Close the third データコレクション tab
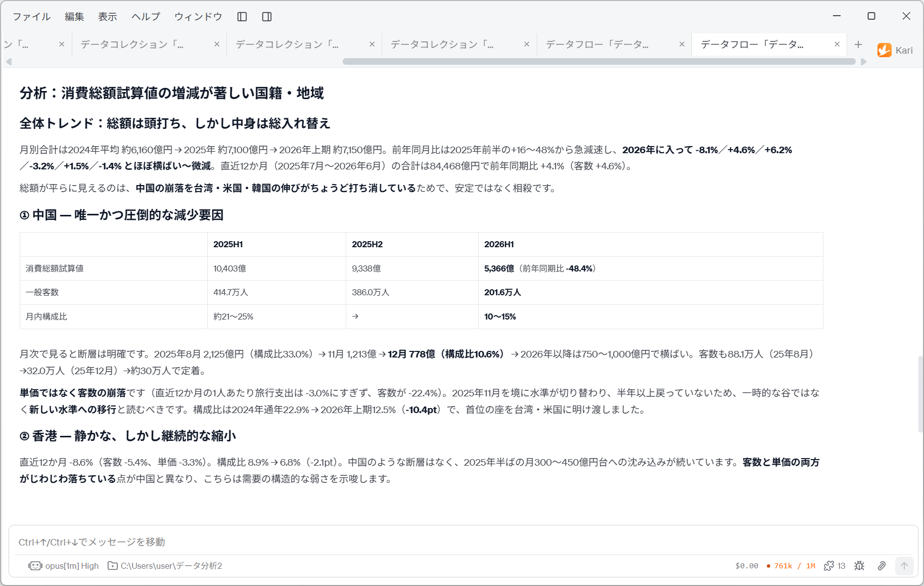Image resolution: width=924 pixels, height=586 pixels. pos(527,44)
